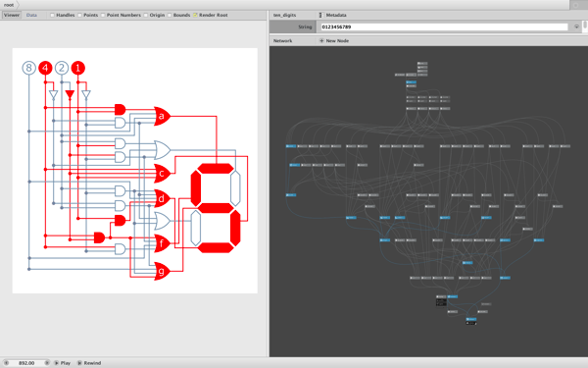The width and height of the screenshot is (588, 368).
Task: Click the New Node button
Action: coord(334,40)
